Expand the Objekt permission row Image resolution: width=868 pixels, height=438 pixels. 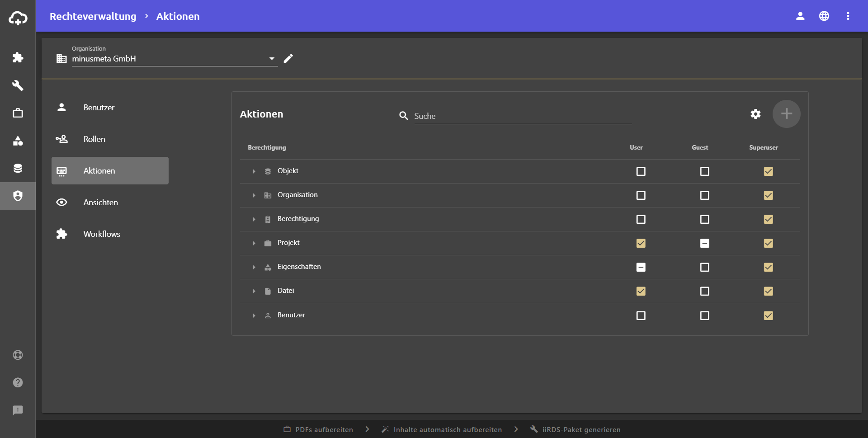pyautogui.click(x=254, y=171)
